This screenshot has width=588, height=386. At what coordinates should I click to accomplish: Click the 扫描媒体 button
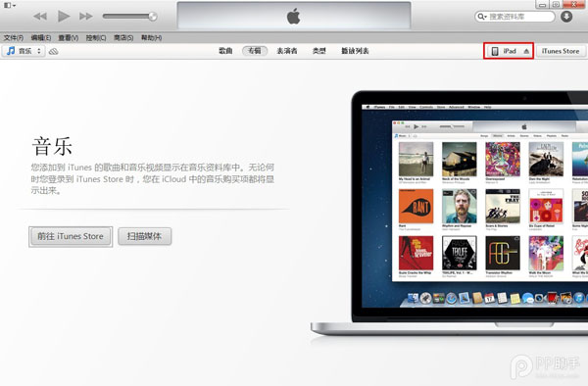pos(144,236)
